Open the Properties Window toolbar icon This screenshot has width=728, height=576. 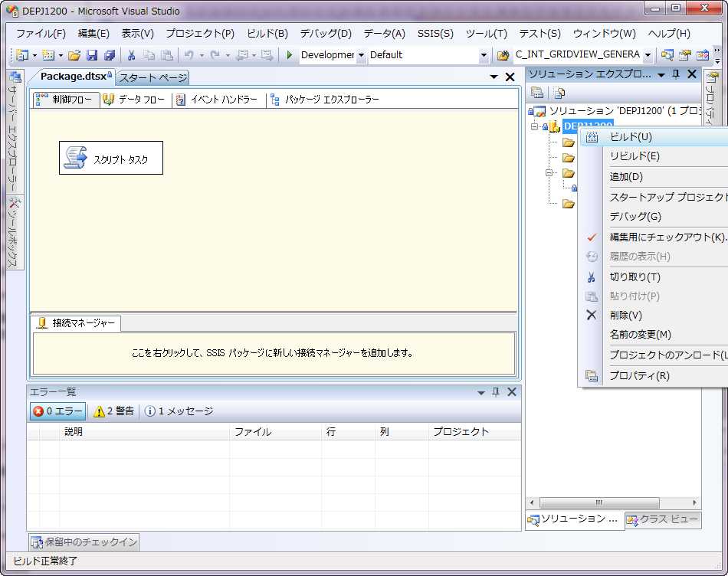pos(685,55)
